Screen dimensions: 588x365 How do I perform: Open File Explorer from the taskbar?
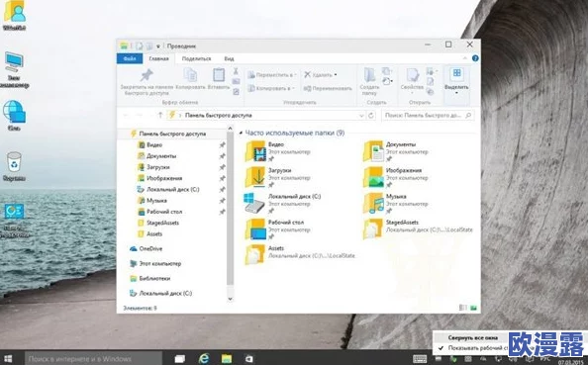coord(226,359)
